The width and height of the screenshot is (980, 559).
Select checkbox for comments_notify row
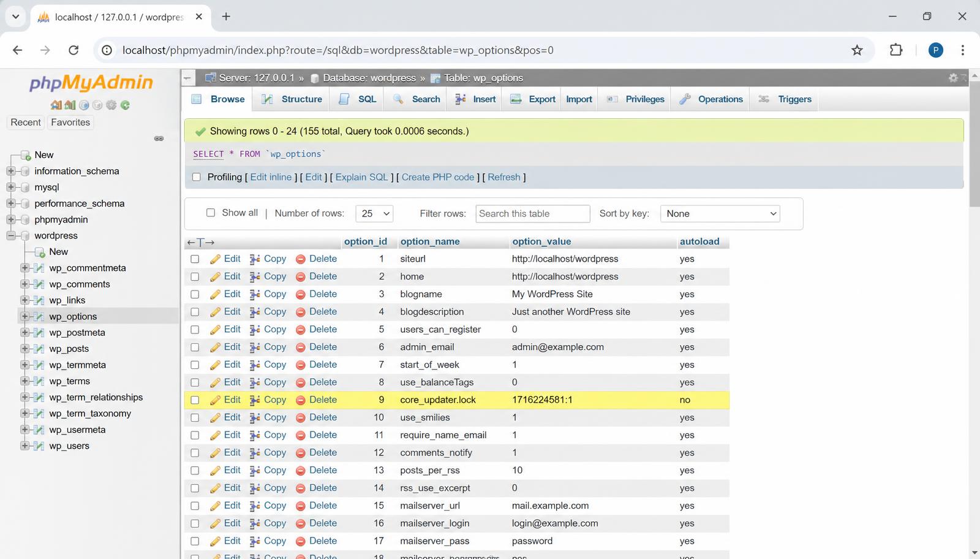coord(195,453)
